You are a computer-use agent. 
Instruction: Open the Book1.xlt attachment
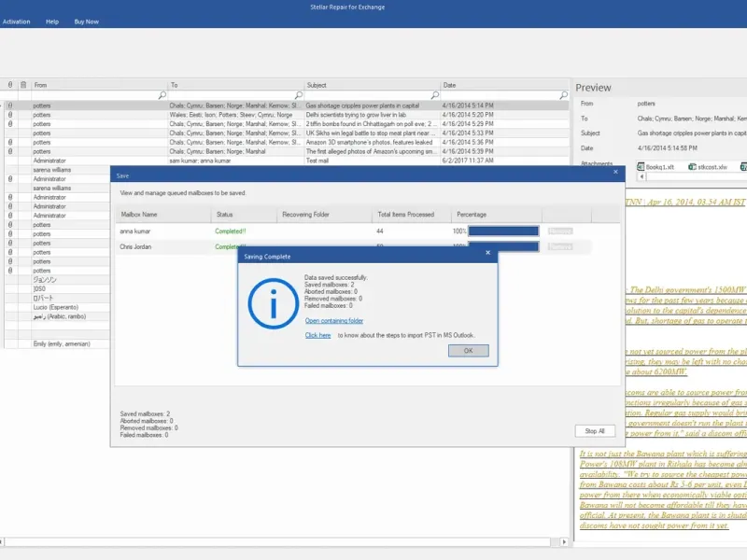pyautogui.click(x=655, y=167)
